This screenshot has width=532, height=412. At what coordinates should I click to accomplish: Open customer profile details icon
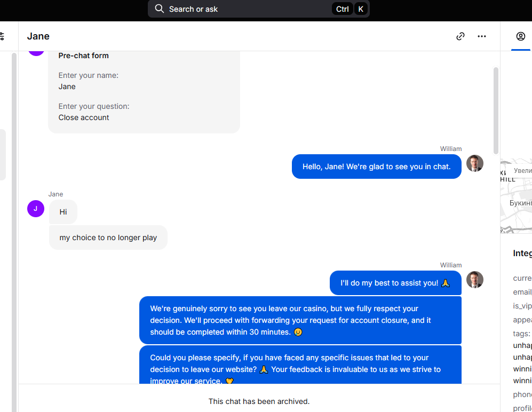520,36
